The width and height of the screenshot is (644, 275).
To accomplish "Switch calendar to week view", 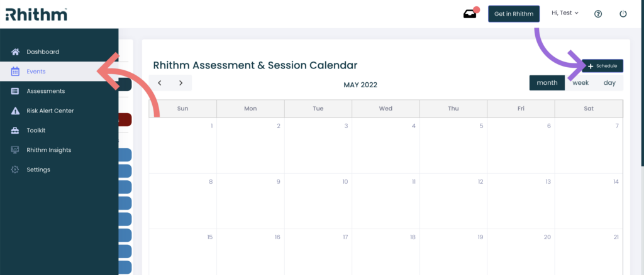I will coord(580,83).
